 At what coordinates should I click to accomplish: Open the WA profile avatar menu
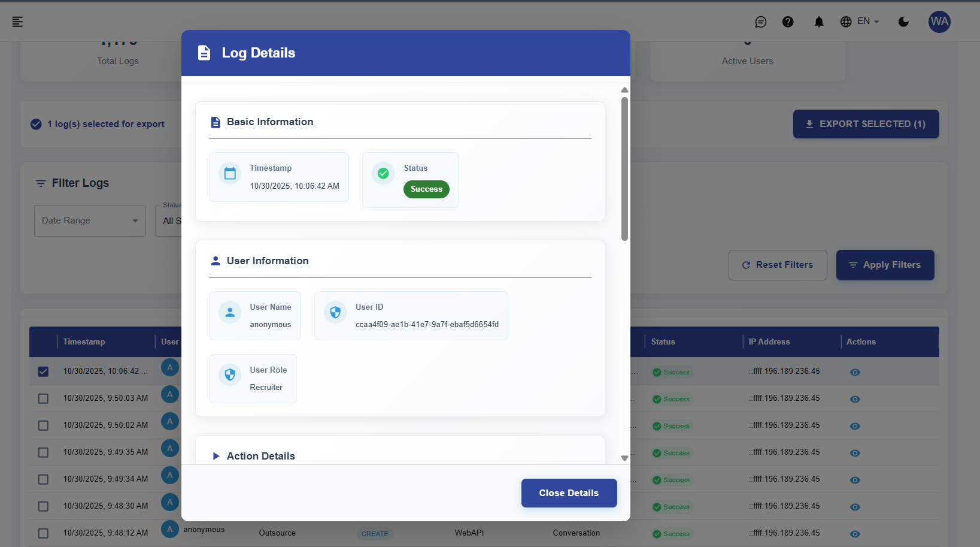click(x=939, y=22)
